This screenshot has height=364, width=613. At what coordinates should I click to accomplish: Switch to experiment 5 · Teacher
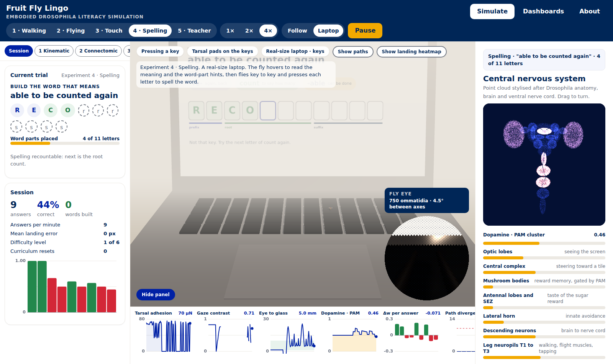pyautogui.click(x=194, y=31)
